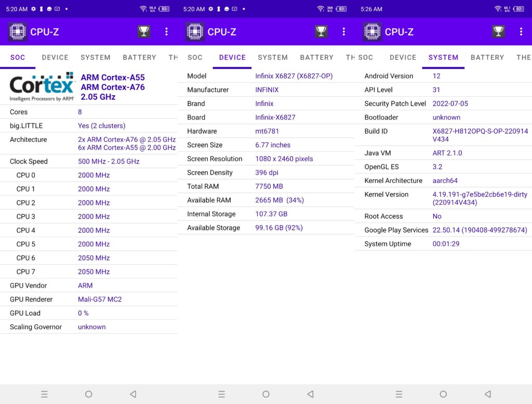Tap 'Yes (2 clusters)' big.LITTLE value

click(101, 126)
